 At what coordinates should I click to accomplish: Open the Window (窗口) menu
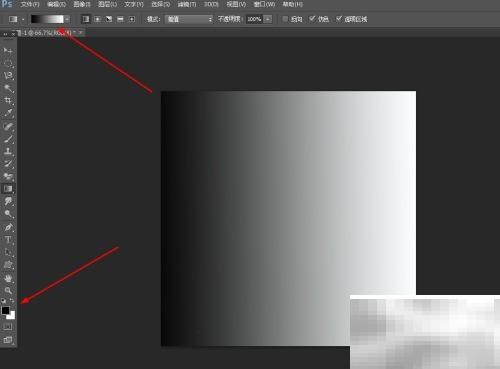tap(264, 4)
